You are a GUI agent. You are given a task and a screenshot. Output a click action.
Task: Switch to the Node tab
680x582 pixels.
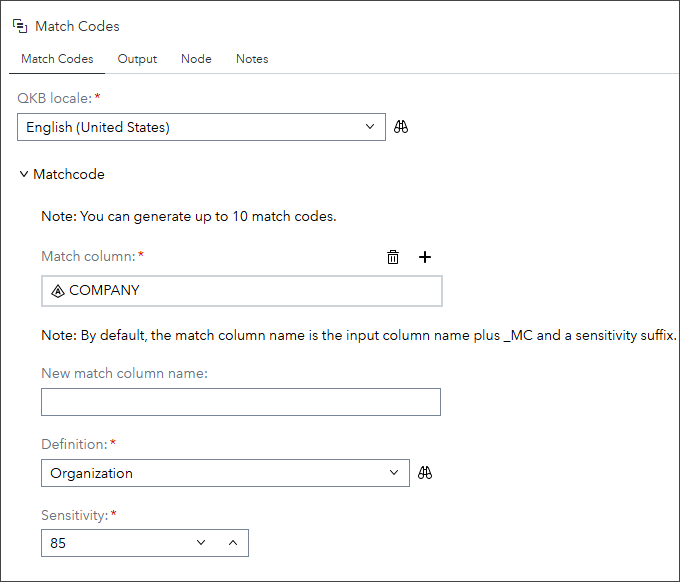point(196,59)
